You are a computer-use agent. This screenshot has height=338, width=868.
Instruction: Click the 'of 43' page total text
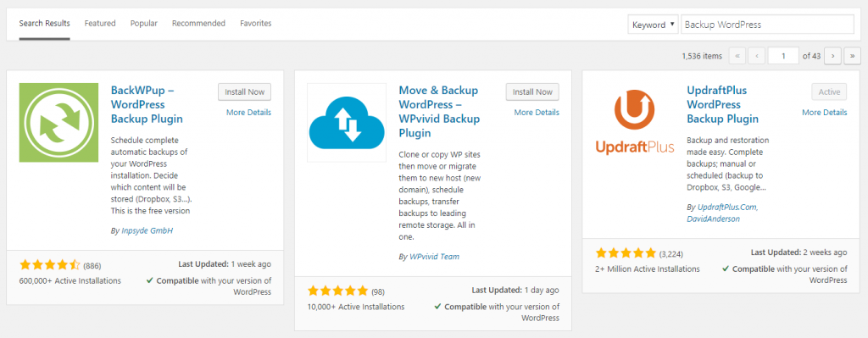[x=811, y=56]
